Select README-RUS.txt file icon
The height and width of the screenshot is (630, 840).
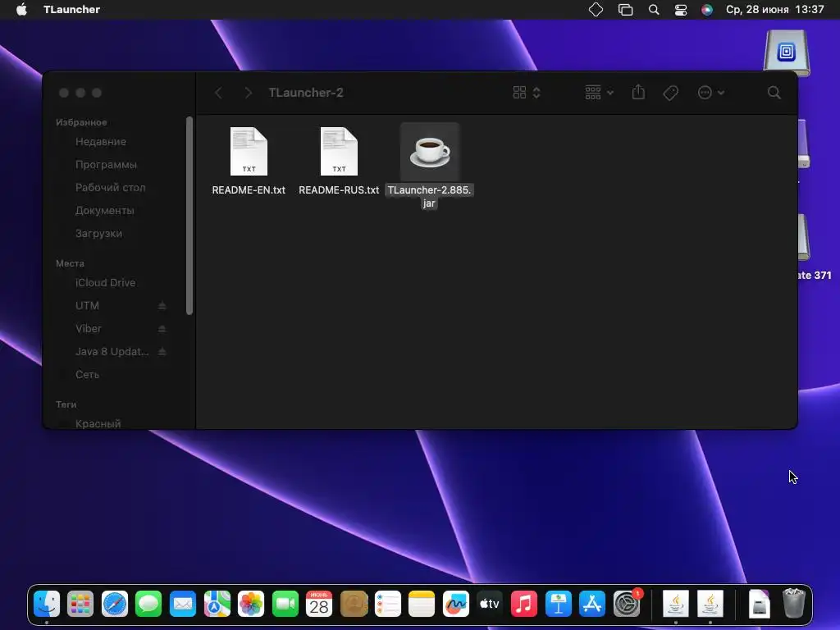[339, 151]
